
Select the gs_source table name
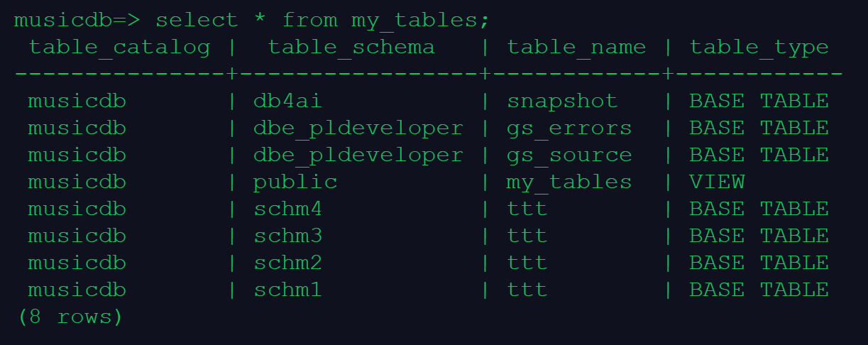[568, 155]
